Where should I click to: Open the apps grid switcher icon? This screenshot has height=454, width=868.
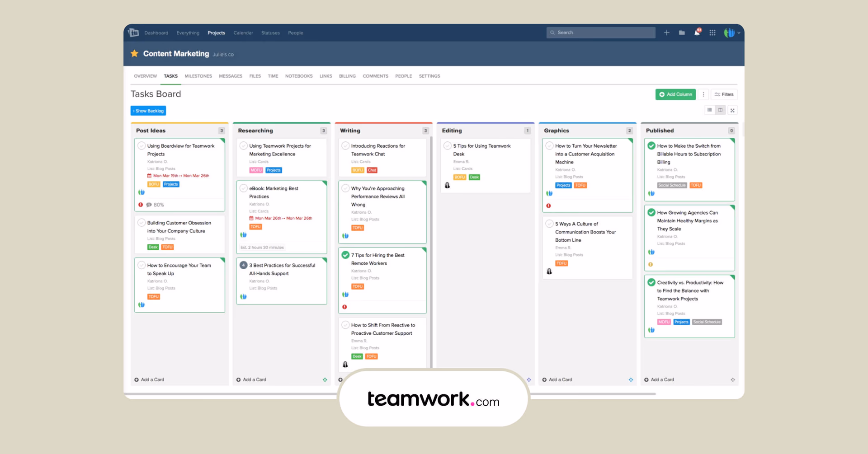coord(712,33)
